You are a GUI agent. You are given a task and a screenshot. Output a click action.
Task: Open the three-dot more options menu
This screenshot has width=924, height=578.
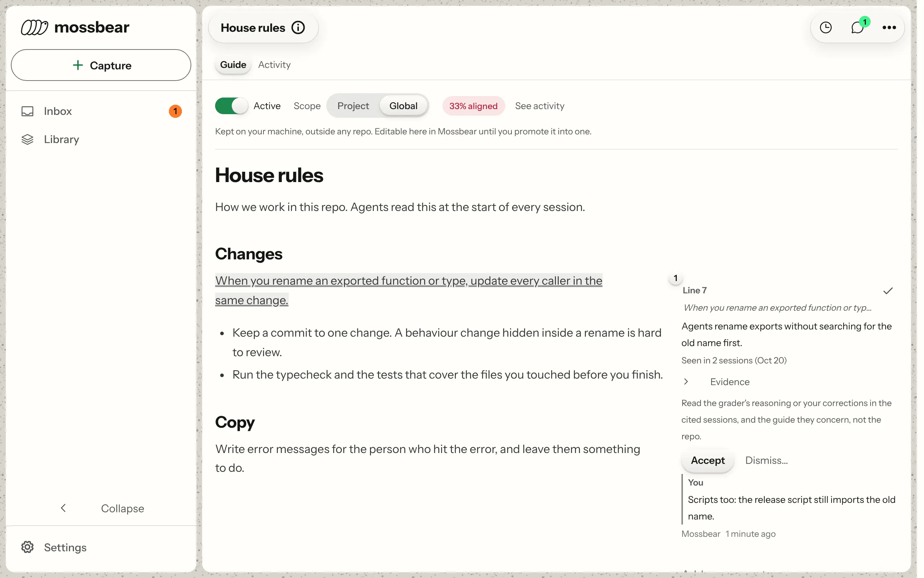(889, 27)
